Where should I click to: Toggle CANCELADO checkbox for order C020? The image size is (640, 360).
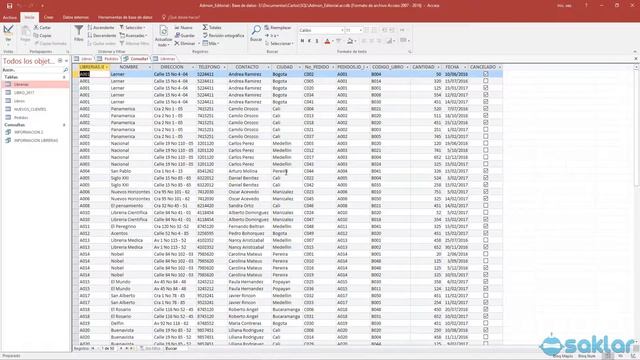[485, 88]
